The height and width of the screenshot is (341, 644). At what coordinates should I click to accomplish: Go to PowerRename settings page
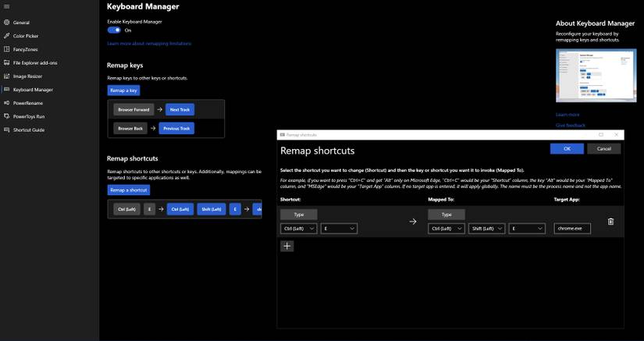click(28, 103)
